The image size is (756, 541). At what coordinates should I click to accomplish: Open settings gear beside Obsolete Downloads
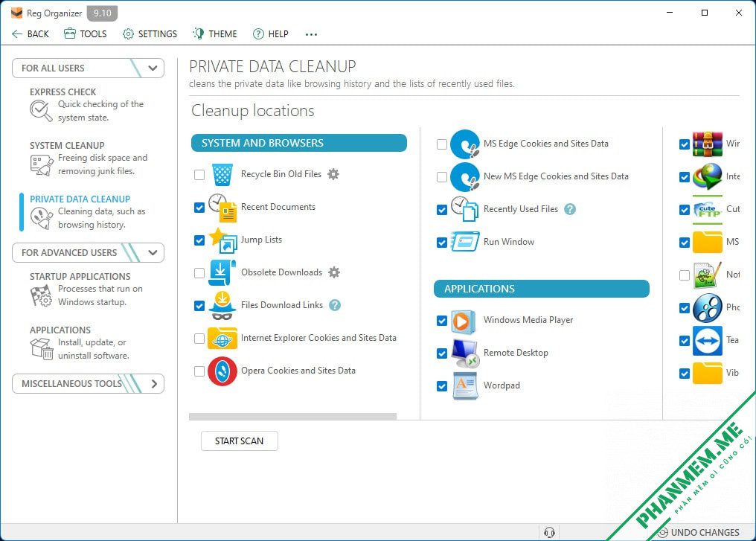click(334, 272)
